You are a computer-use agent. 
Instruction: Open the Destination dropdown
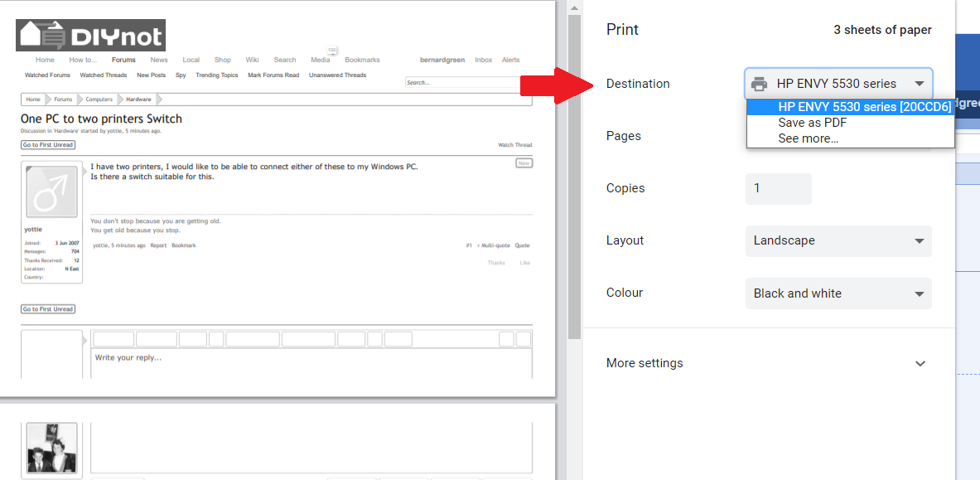click(838, 84)
